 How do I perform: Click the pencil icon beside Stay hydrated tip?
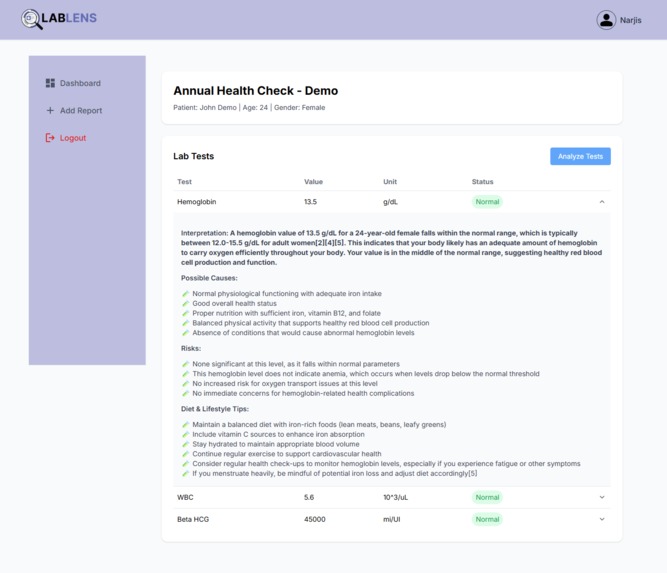(185, 444)
